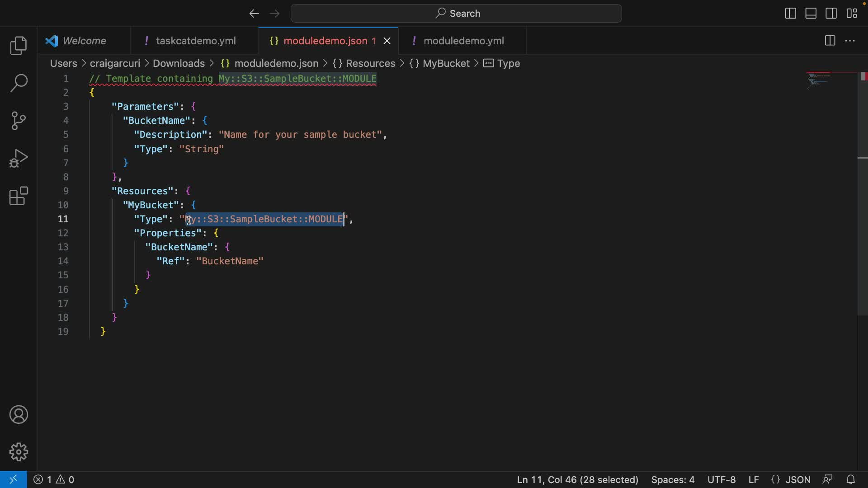
Task: Open the Run and Debug view
Action: point(19,158)
